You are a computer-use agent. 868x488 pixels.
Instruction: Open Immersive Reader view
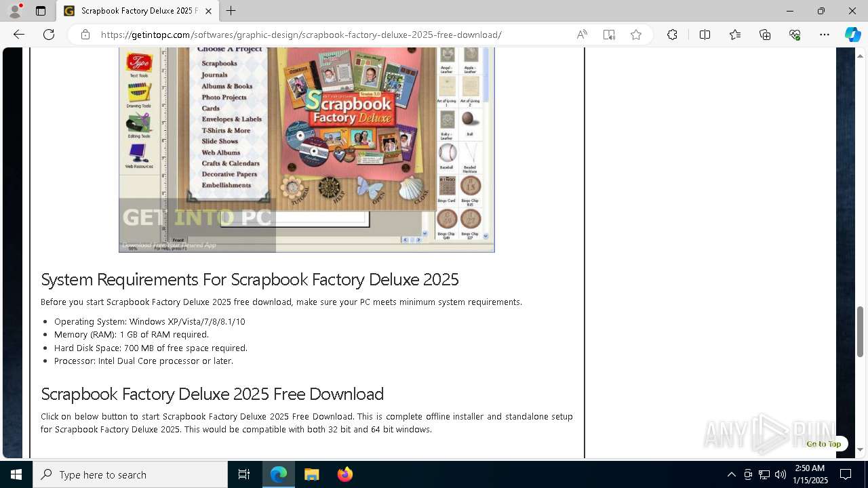point(609,35)
